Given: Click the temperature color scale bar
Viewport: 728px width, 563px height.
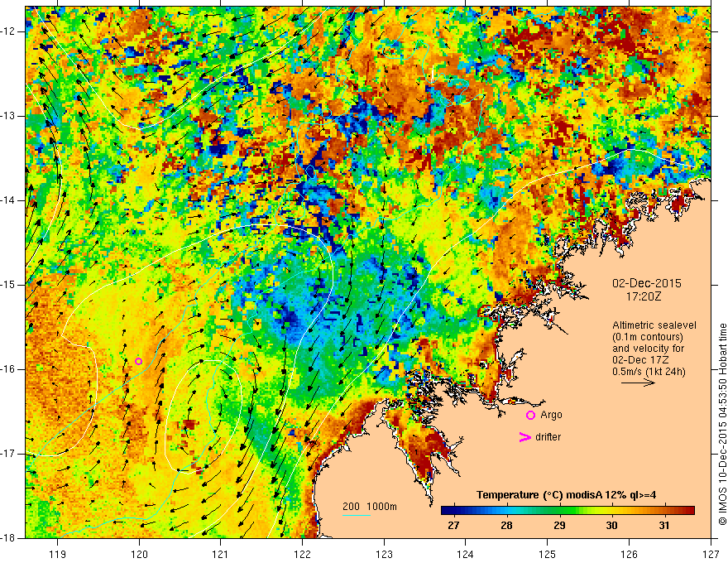Looking at the screenshot, I should point(568,510).
